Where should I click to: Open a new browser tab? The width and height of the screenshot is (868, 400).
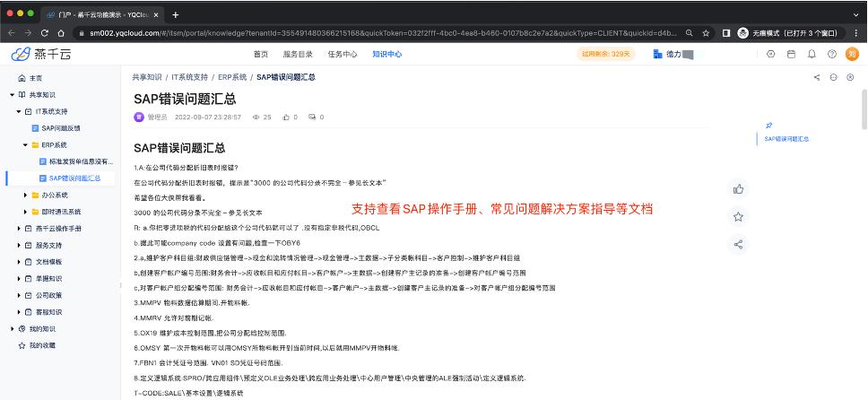pos(176,15)
